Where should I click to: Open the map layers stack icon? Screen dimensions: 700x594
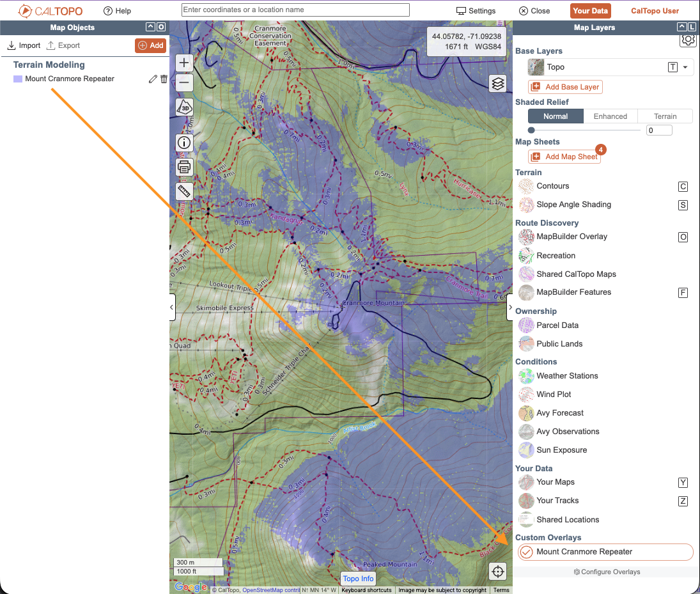(499, 84)
